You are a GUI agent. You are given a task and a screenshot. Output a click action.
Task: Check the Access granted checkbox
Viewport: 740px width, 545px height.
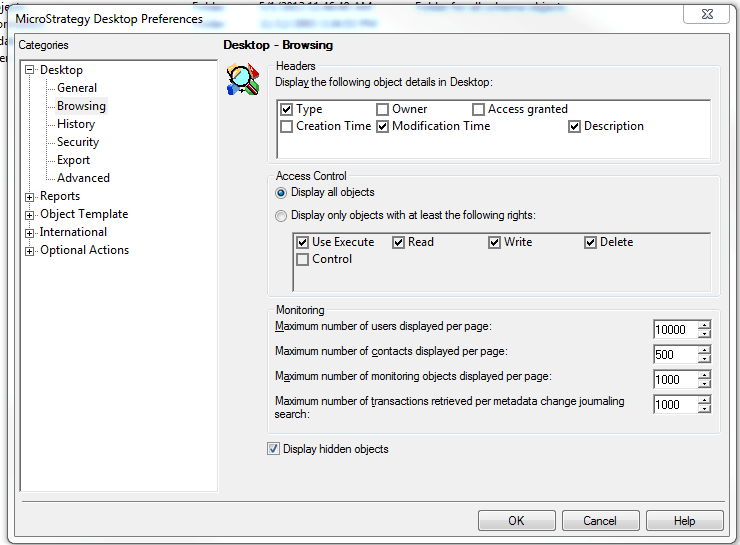478,109
